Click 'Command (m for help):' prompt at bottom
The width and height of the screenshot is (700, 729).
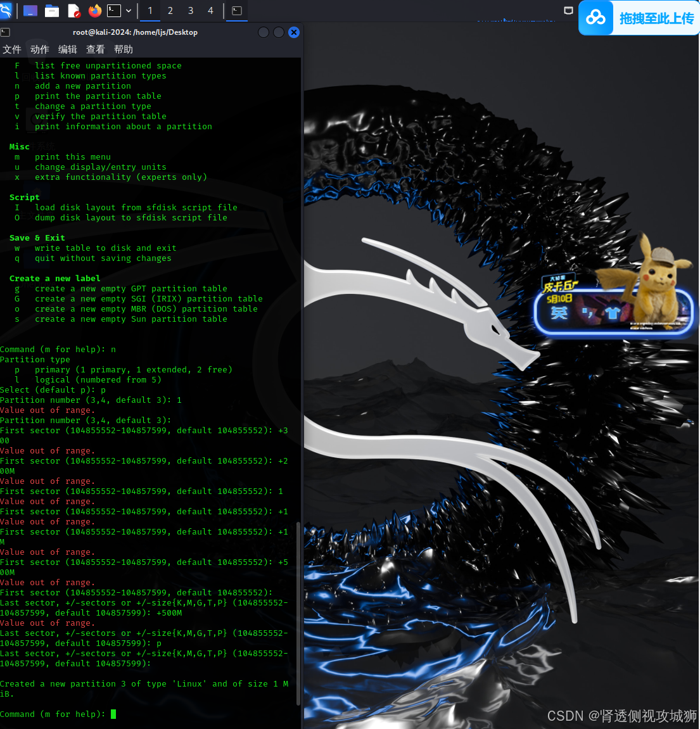pyautogui.click(x=53, y=714)
